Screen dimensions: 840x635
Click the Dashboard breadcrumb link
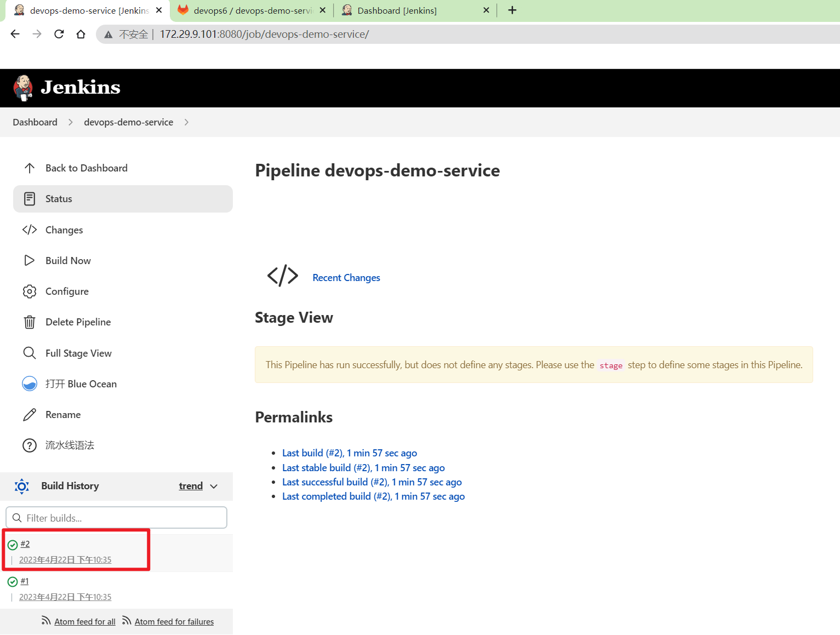tap(35, 122)
